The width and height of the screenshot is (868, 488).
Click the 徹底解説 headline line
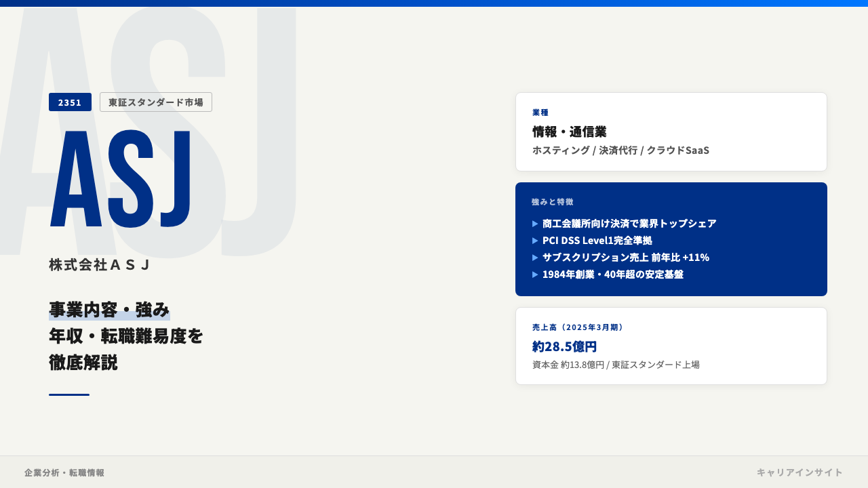83,362
